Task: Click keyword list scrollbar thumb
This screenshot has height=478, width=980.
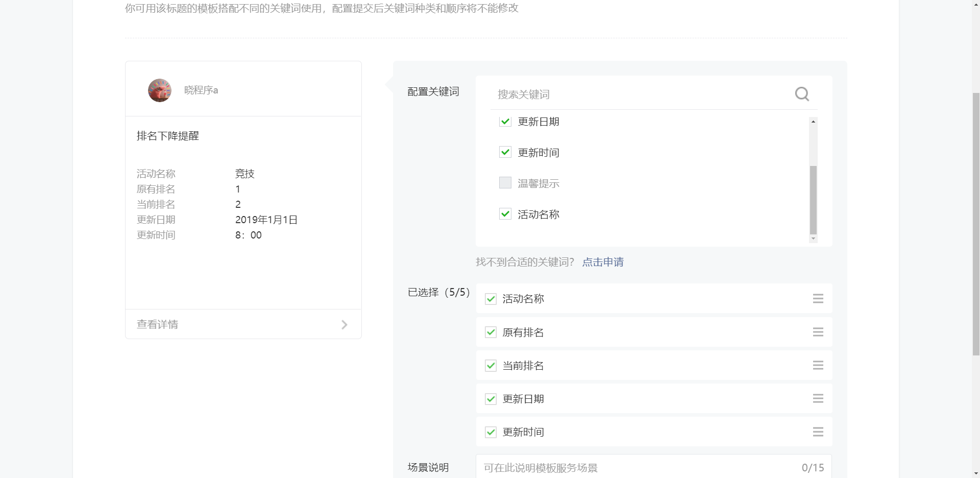Action: click(x=813, y=200)
